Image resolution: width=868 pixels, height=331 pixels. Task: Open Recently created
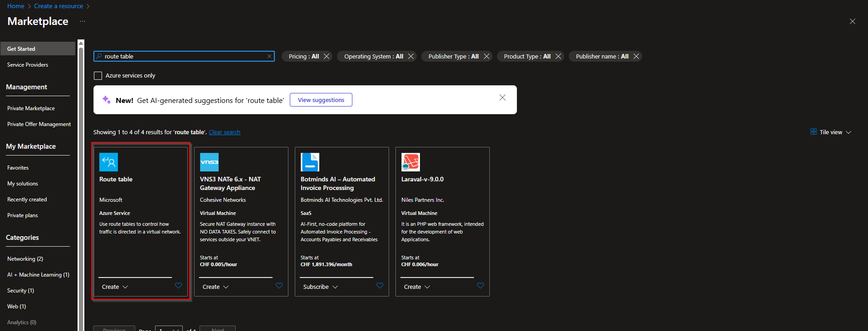(27, 200)
